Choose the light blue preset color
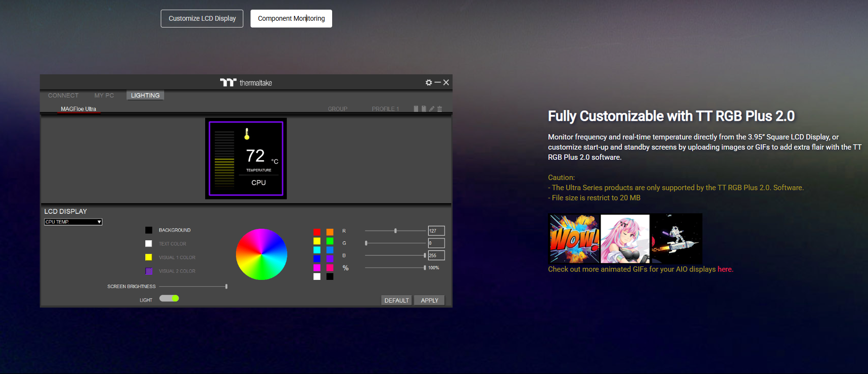This screenshot has width=868, height=374. pyautogui.click(x=330, y=250)
